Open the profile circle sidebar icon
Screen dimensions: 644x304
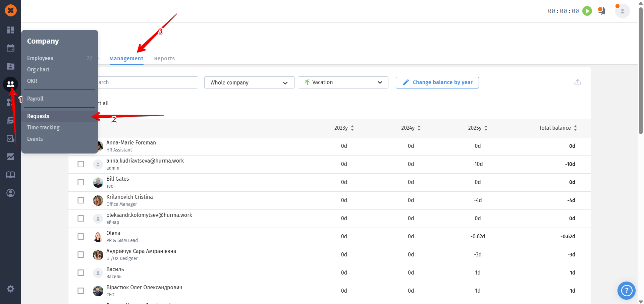coord(11,193)
